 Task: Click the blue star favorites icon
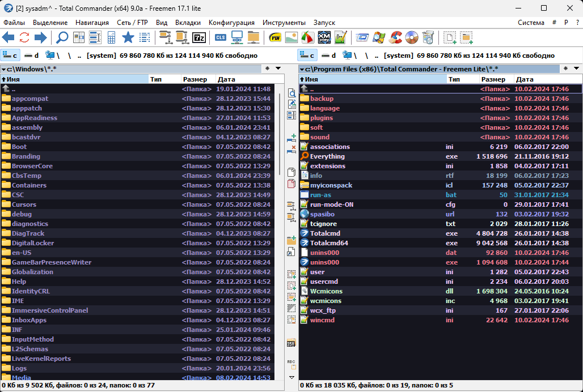128,38
